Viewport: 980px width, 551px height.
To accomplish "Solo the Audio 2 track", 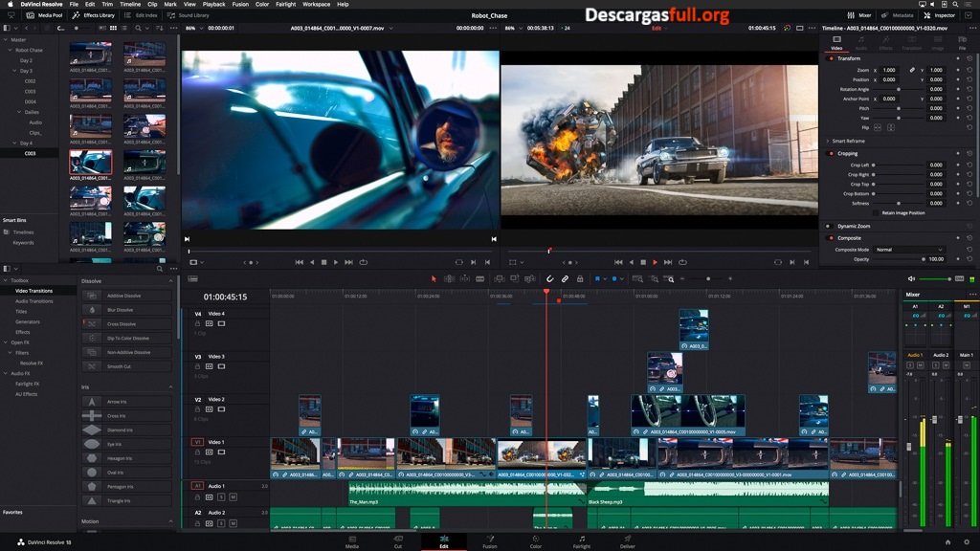I will [x=221, y=522].
